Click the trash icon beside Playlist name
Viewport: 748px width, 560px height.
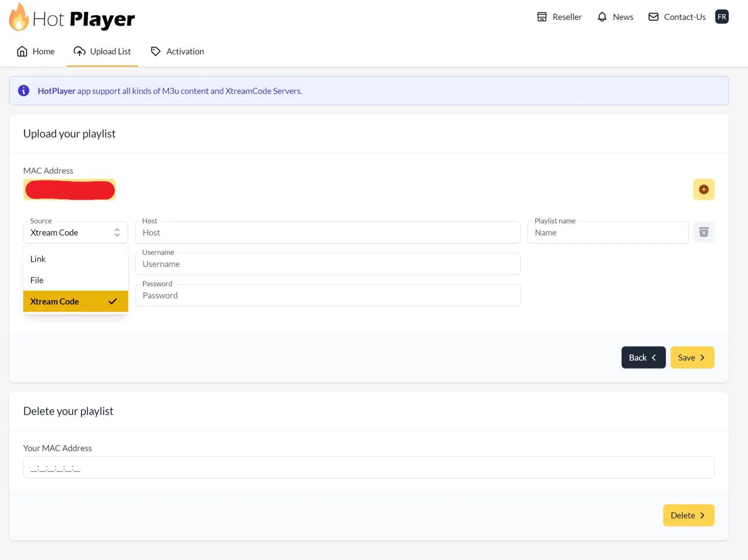tap(703, 232)
